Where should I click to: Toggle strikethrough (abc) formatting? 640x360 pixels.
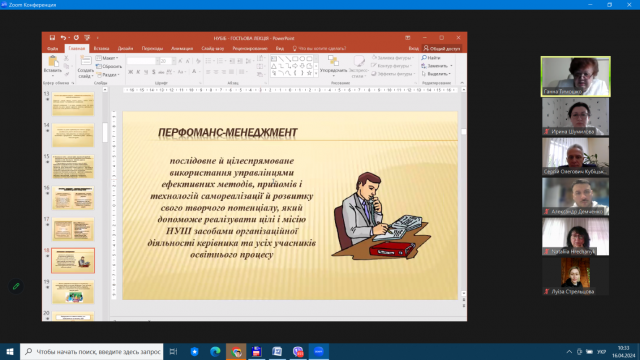click(161, 72)
